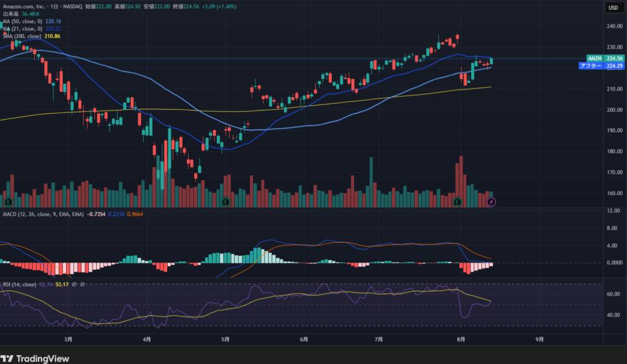The image size is (627, 364).
Task: Click the 5月 label on time axis
Action: point(225,340)
